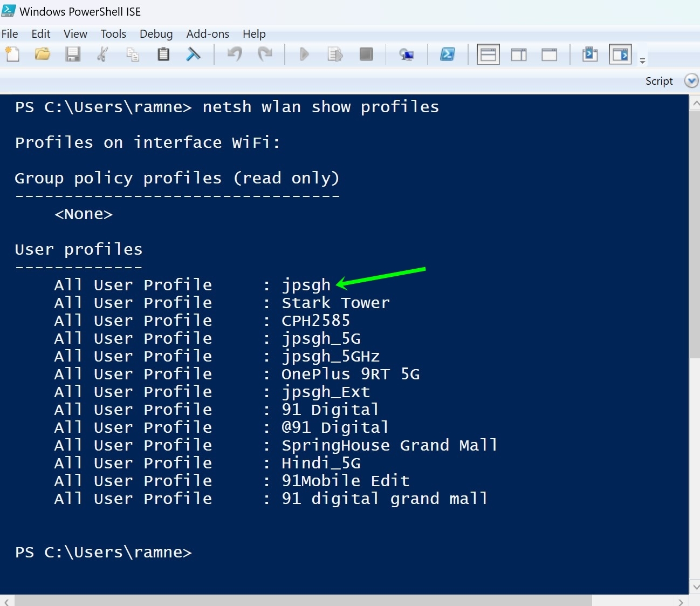
Task: Expand the Script pane using the chevron
Action: coord(691,80)
